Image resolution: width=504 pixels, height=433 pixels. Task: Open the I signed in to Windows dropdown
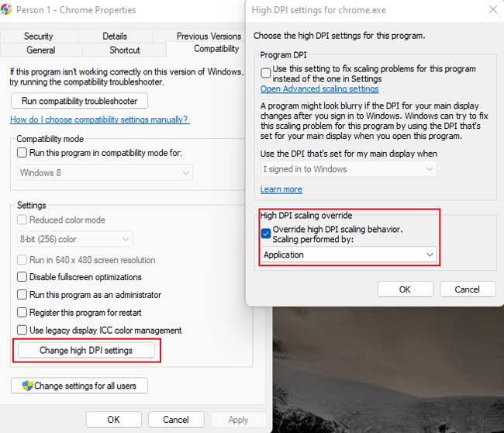(348, 169)
